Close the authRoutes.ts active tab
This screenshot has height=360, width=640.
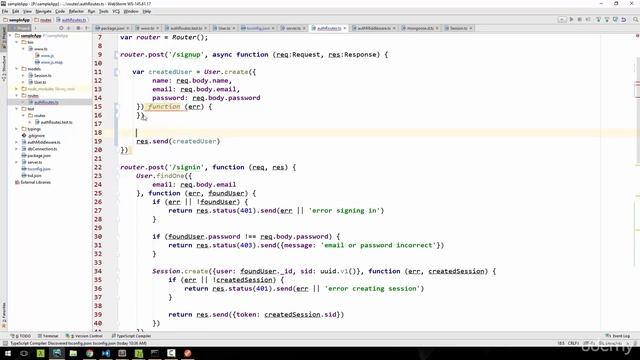click(345, 28)
